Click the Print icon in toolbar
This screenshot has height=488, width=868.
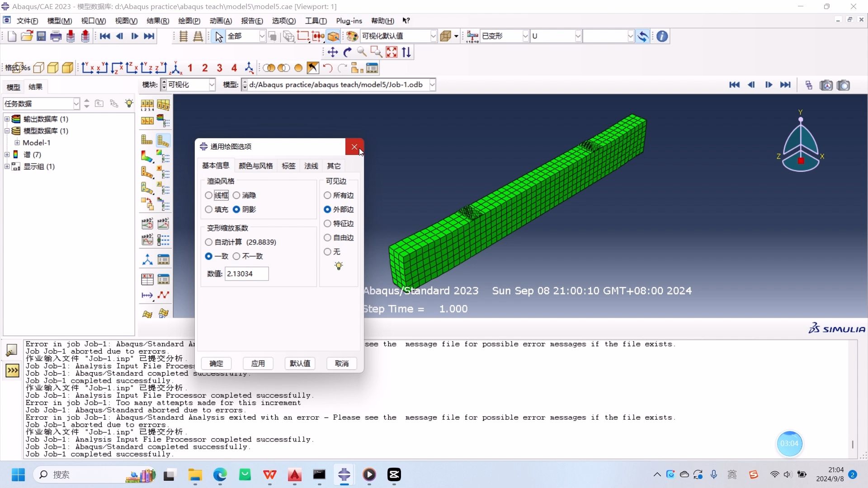click(x=56, y=36)
